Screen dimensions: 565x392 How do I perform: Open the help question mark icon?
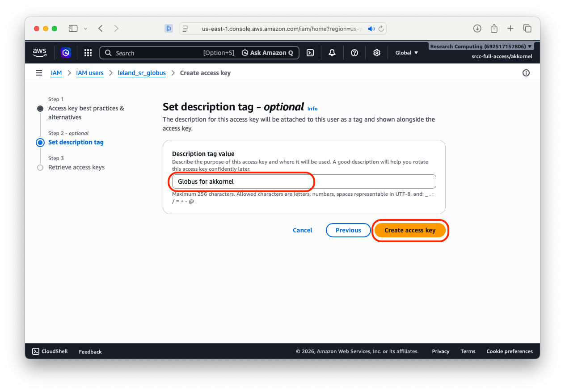(x=354, y=53)
